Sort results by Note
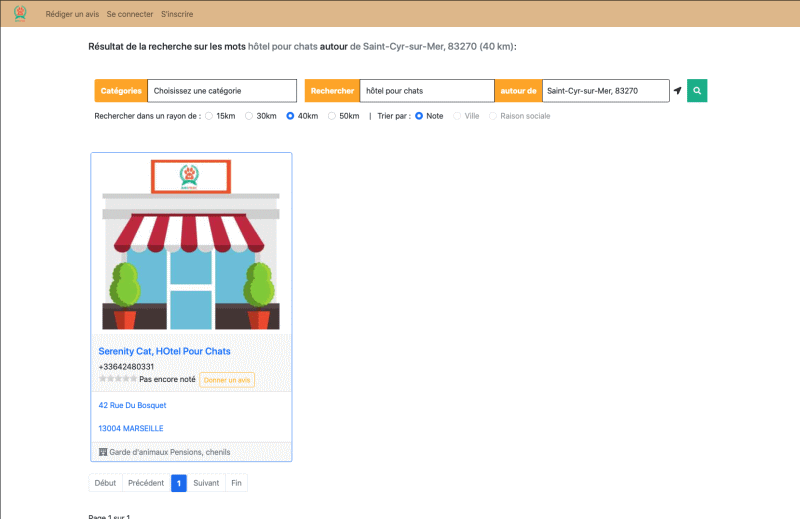Image resolution: width=800 pixels, height=519 pixels. (419, 116)
